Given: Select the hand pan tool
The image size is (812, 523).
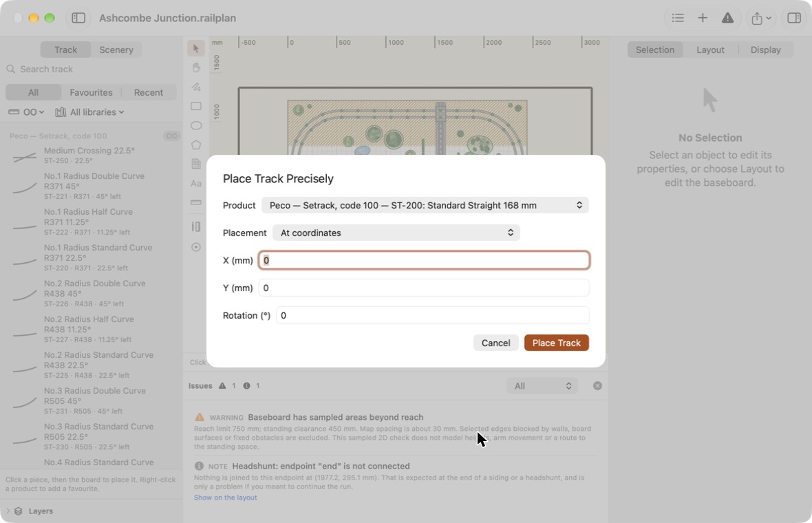Looking at the screenshot, I should (x=195, y=68).
